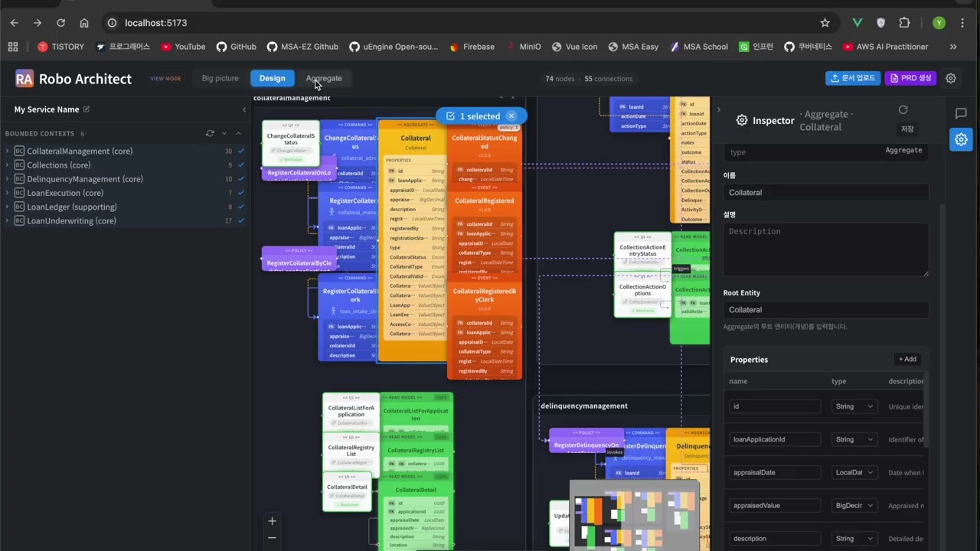Image resolution: width=980 pixels, height=551 pixels.
Task: Open type dropdown for the id property
Action: pyautogui.click(x=854, y=406)
